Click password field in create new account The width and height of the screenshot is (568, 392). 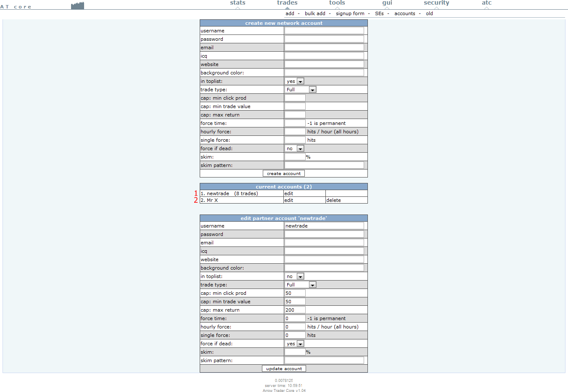coord(324,39)
